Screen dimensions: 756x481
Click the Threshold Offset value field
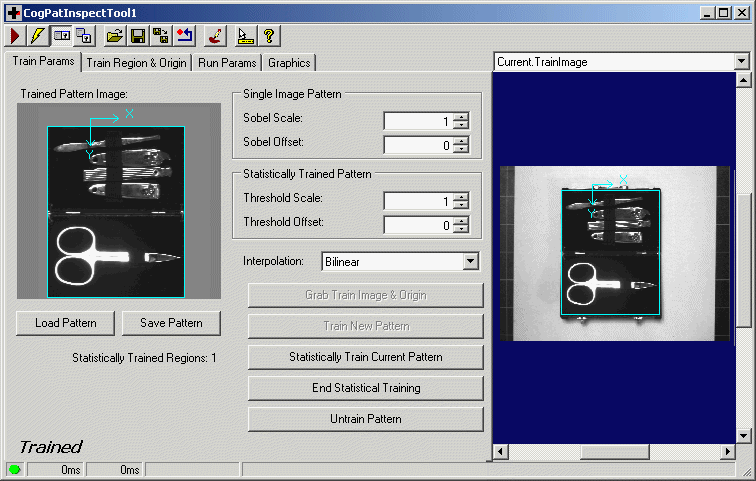click(x=418, y=225)
